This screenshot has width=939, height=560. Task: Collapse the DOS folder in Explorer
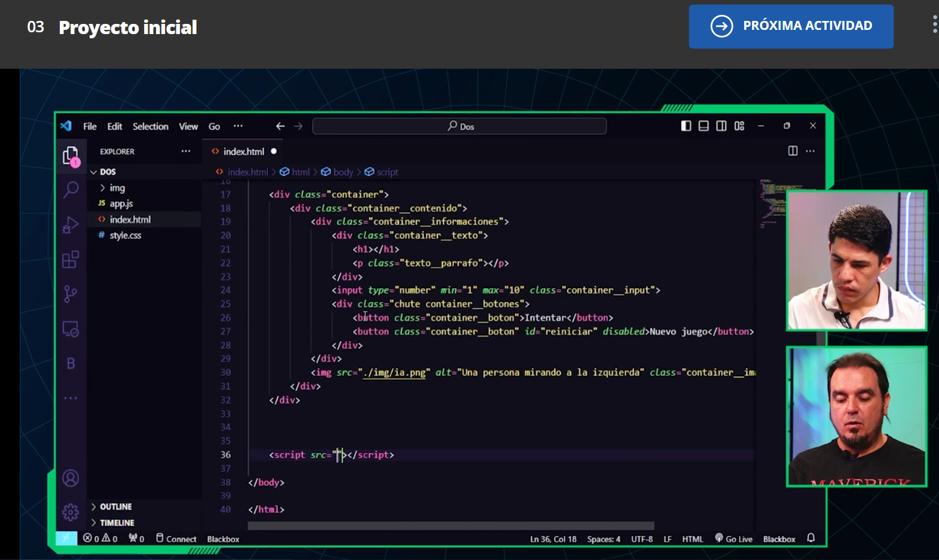(x=144, y=172)
